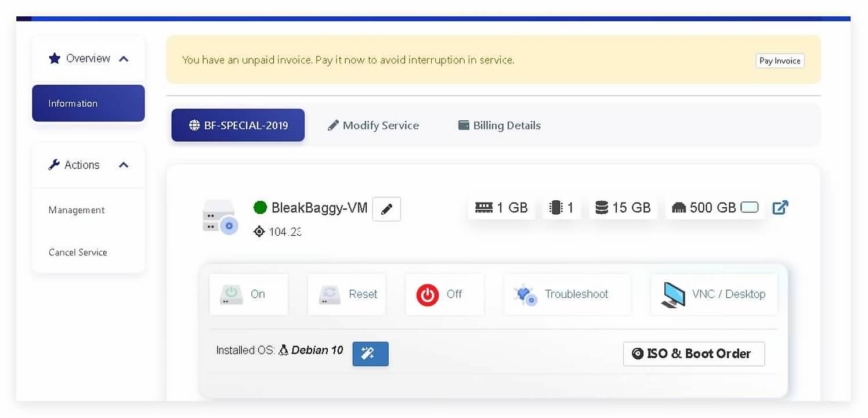Image resolution: width=868 pixels, height=418 pixels.
Task: Open ISO & Boot Order settings
Action: [x=693, y=354]
